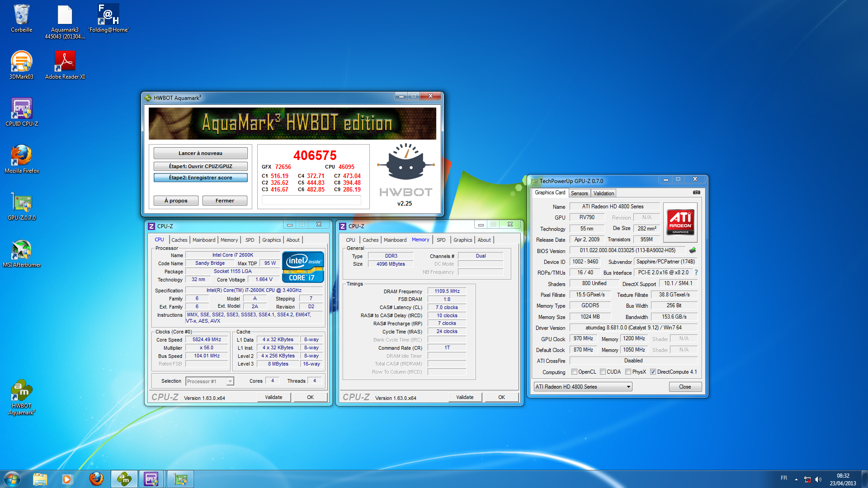Click the ATI Radeon logo in GPU-Z
The height and width of the screenshot is (488, 868).
[x=680, y=222]
